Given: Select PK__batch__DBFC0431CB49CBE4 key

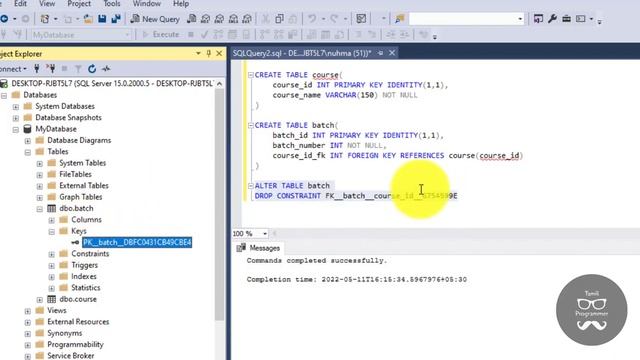Looking at the screenshot, I should pos(137,242).
